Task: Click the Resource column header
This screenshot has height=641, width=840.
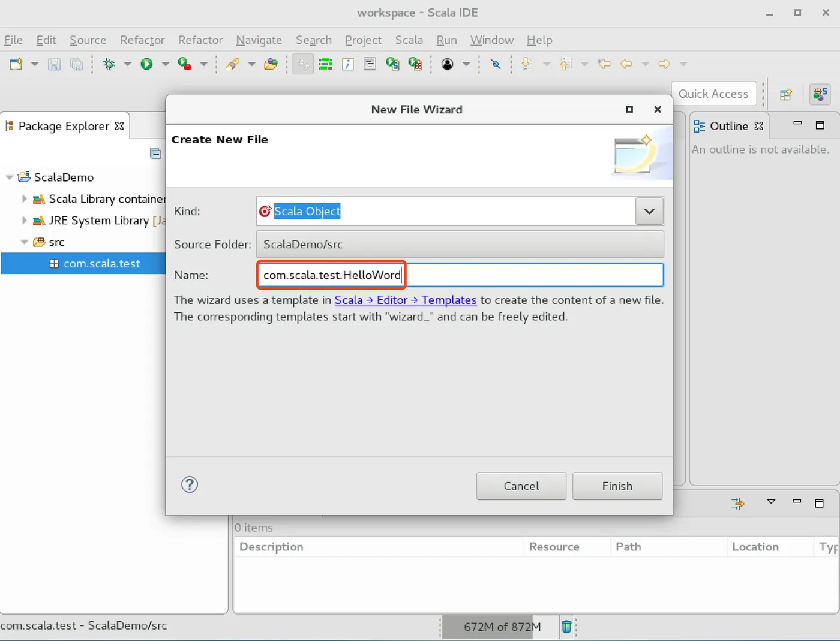Action: 567,547
